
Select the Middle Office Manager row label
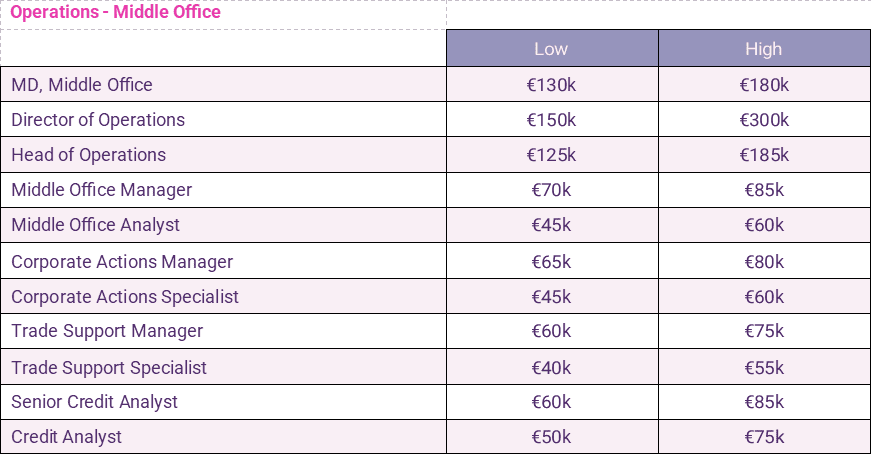pos(102,190)
